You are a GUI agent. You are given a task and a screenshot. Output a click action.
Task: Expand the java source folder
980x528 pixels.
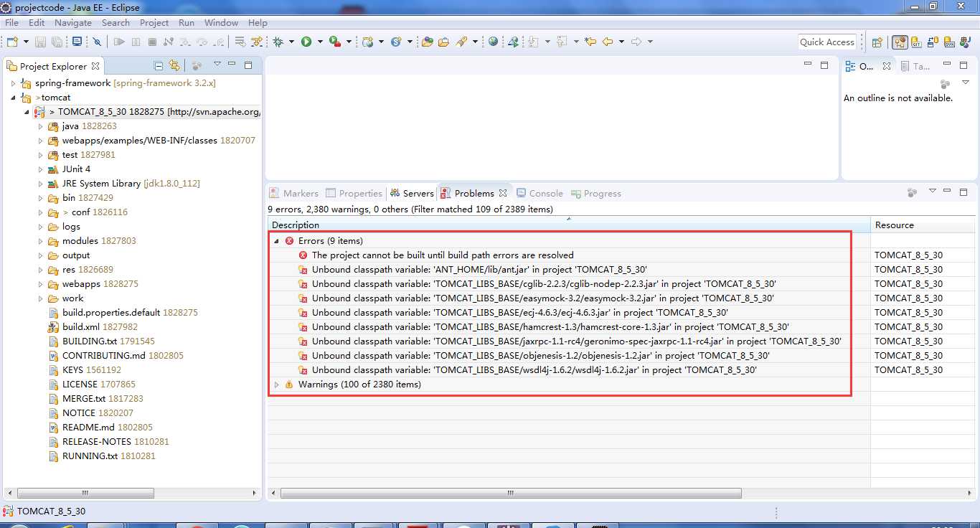(x=41, y=126)
